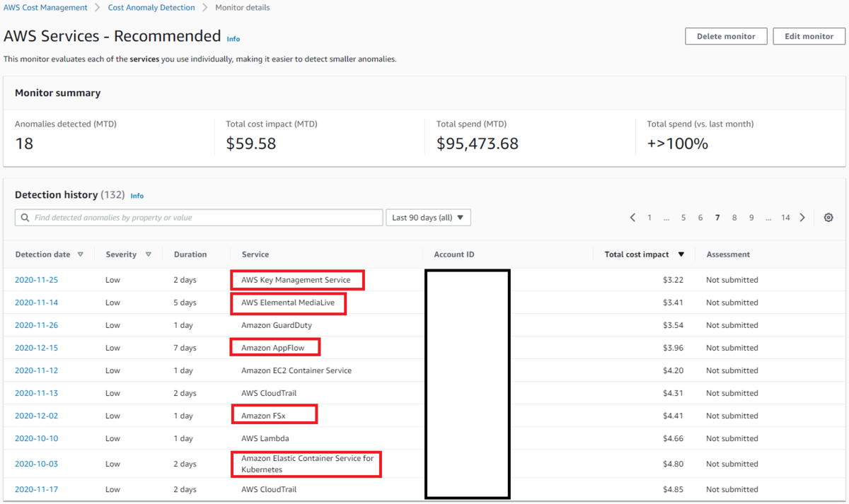The width and height of the screenshot is (849, 504).
Task: Open anomaly dated 2020-10-10
Action: click(x=36, y=438)
